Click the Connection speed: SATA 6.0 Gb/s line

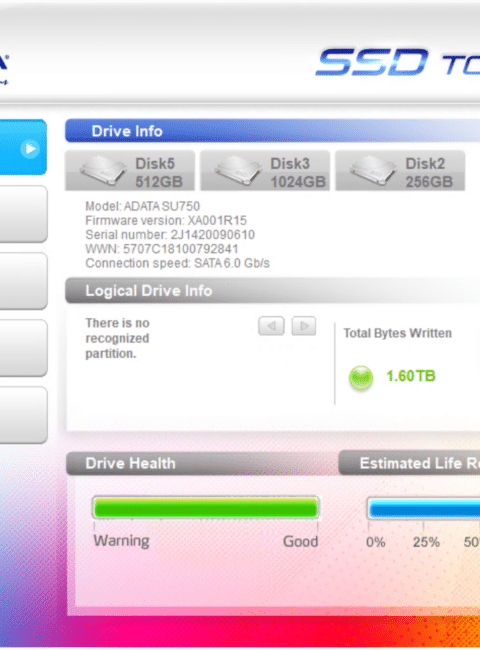177,263
